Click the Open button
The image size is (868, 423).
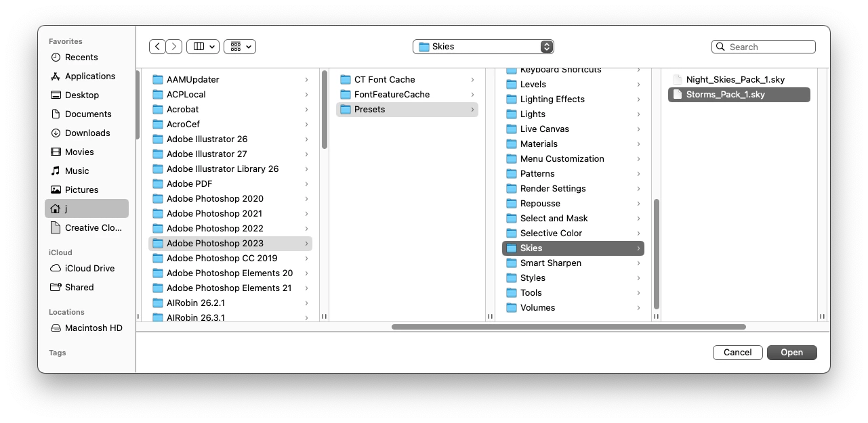[792, 353]
